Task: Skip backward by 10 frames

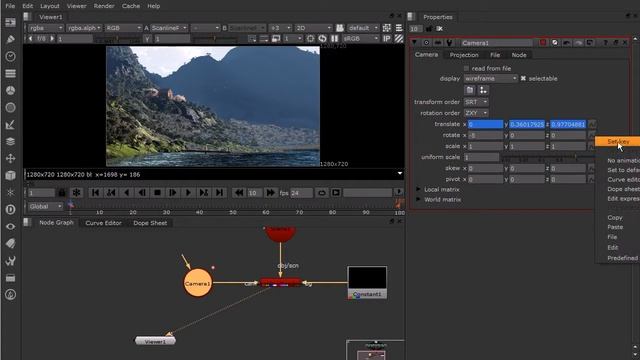Action: pyautogui.click(x=239, y=193)
